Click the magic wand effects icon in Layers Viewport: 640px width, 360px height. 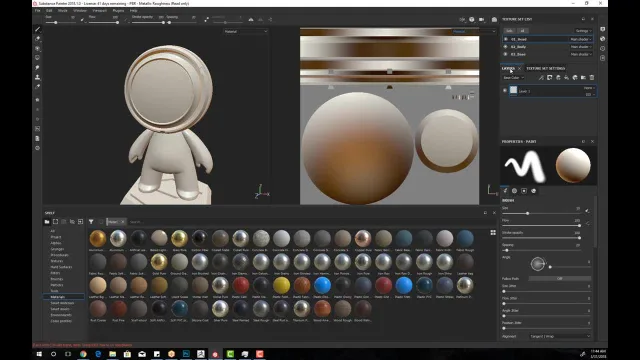click(x=541, y=78)
